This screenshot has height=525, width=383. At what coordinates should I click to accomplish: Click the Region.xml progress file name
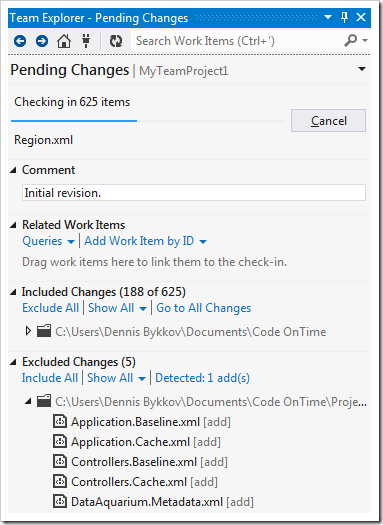coord(44,140)
